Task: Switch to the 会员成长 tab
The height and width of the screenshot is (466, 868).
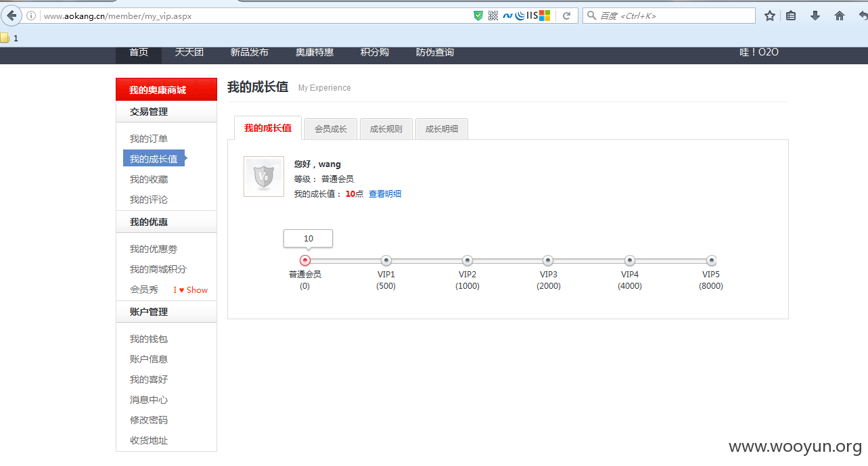Action: (331, 129)
